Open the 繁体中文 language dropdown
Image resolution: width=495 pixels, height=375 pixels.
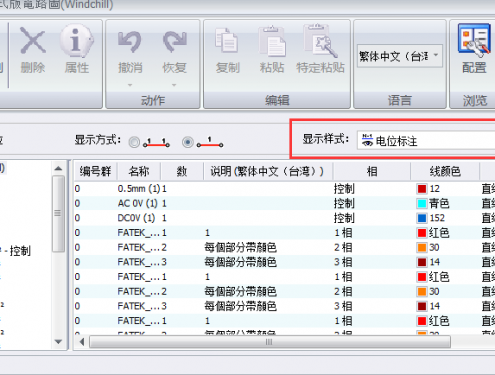pos(400,56)
